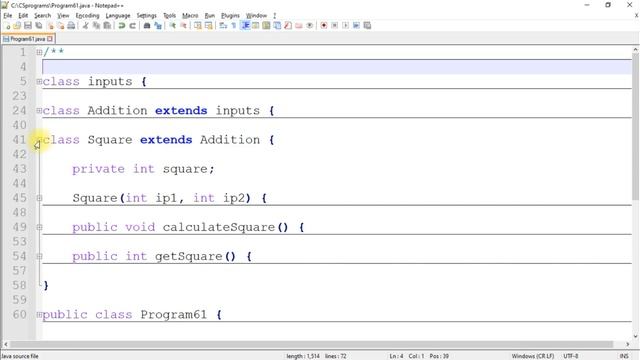Viewport: 640px width, 360px height.
Task: Toggle the Document List icon
Action: click(x=277, y=25)
